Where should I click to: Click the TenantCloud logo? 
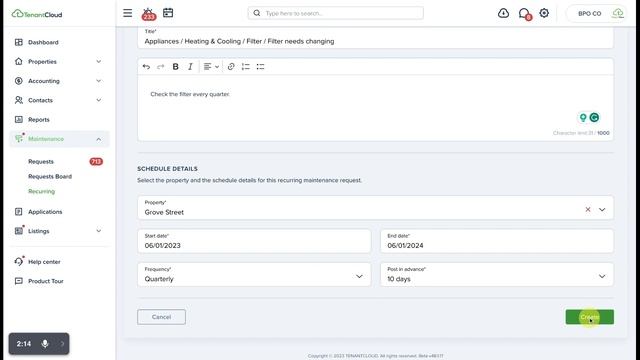[37, 14]
